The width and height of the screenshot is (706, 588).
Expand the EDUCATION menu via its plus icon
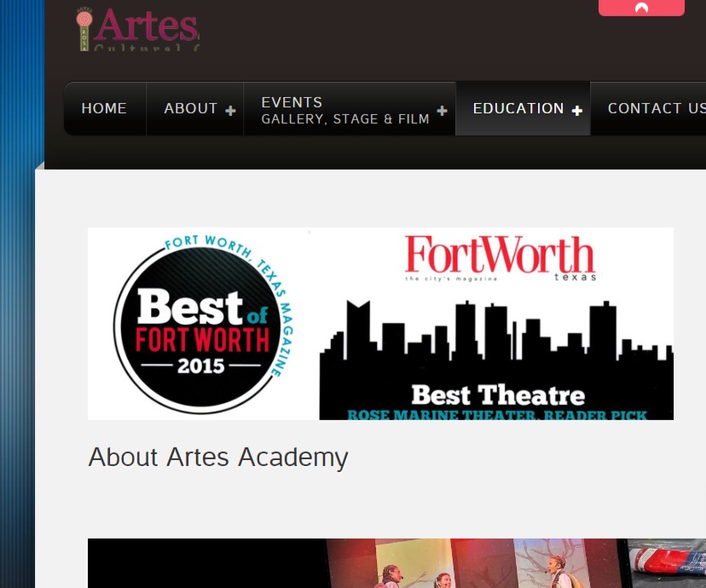click(576, 111)
